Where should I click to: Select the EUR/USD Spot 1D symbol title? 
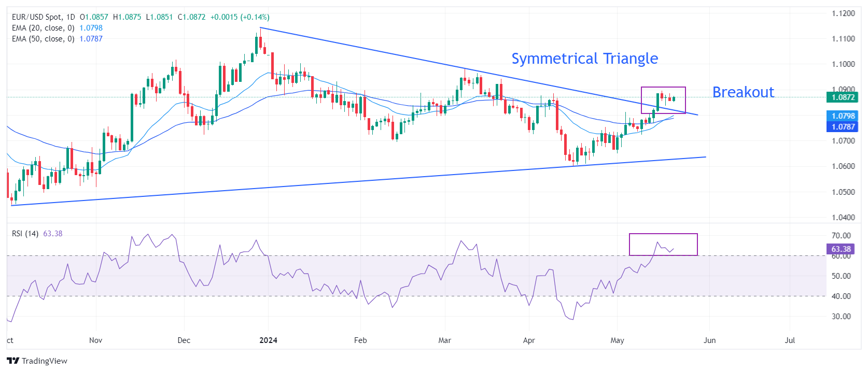click(44, 17)
